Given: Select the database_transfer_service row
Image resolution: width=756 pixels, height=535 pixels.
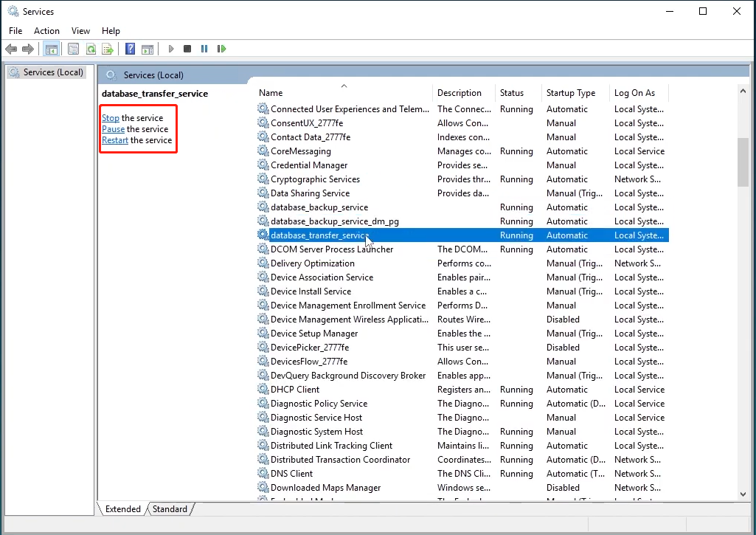Looking at the screenshot, I should [x=462, y=235].
